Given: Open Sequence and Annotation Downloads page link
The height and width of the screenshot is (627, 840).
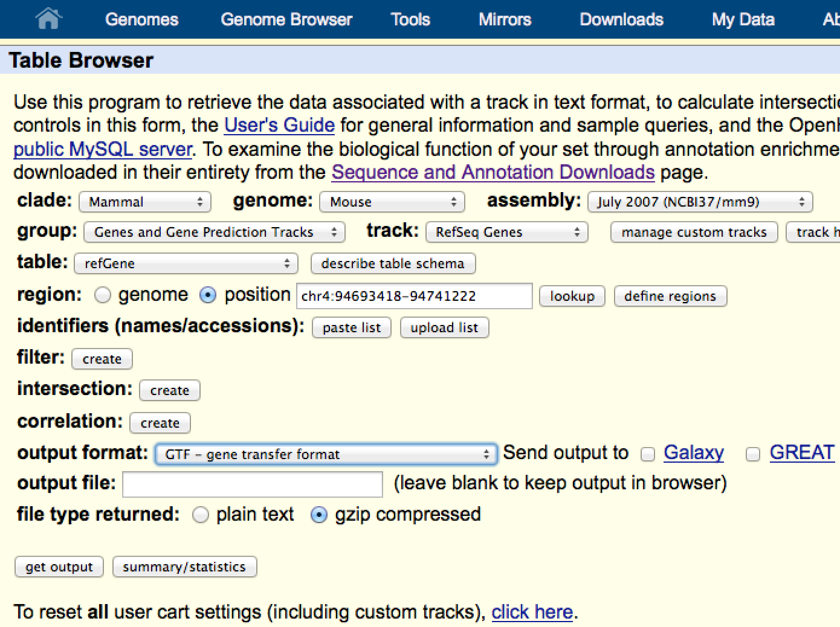Looking at the screenshot, I should [x=493, y=172].
